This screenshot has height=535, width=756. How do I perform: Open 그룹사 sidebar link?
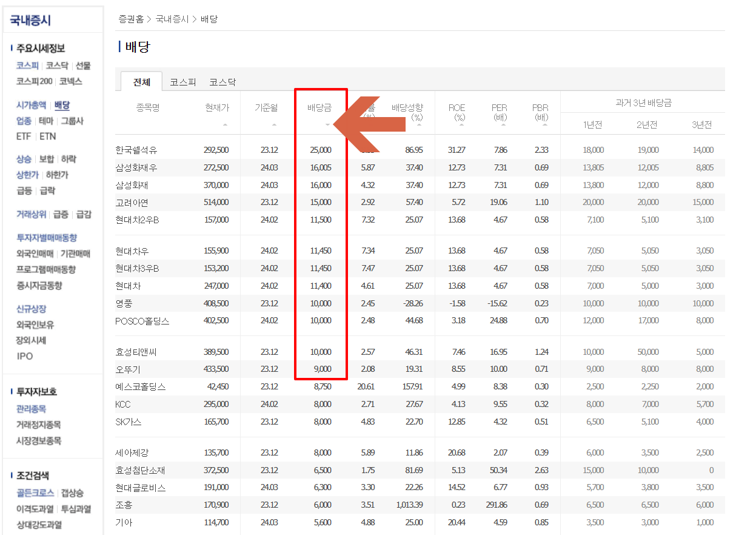[x=72, y=121]
